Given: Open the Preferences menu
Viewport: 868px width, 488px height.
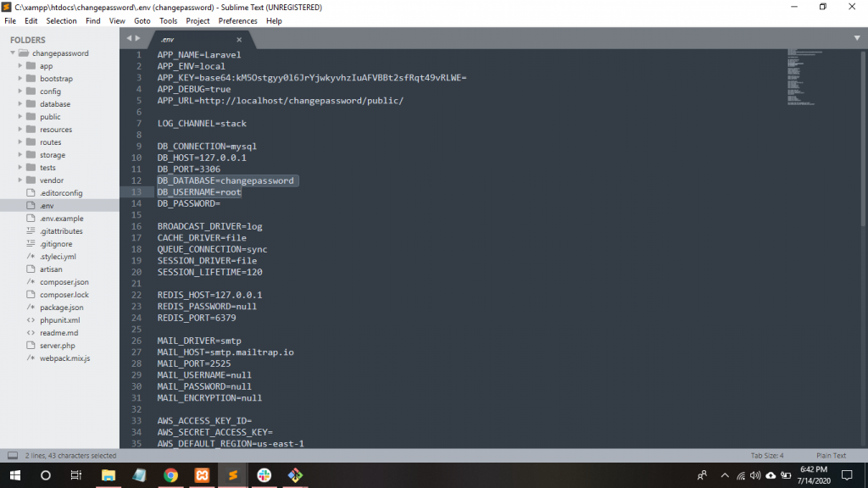Looking at the screenshot, I should 237,20.
